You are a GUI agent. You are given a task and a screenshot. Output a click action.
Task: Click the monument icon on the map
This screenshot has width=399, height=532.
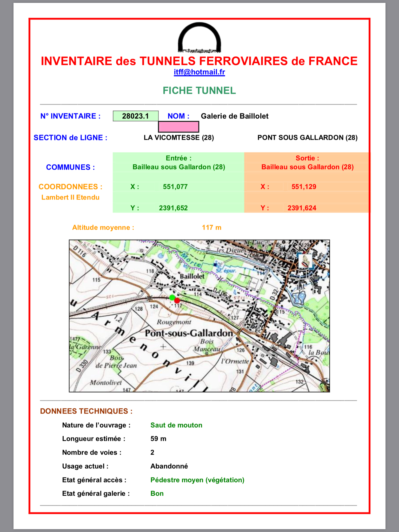click(x=305, y=261)
